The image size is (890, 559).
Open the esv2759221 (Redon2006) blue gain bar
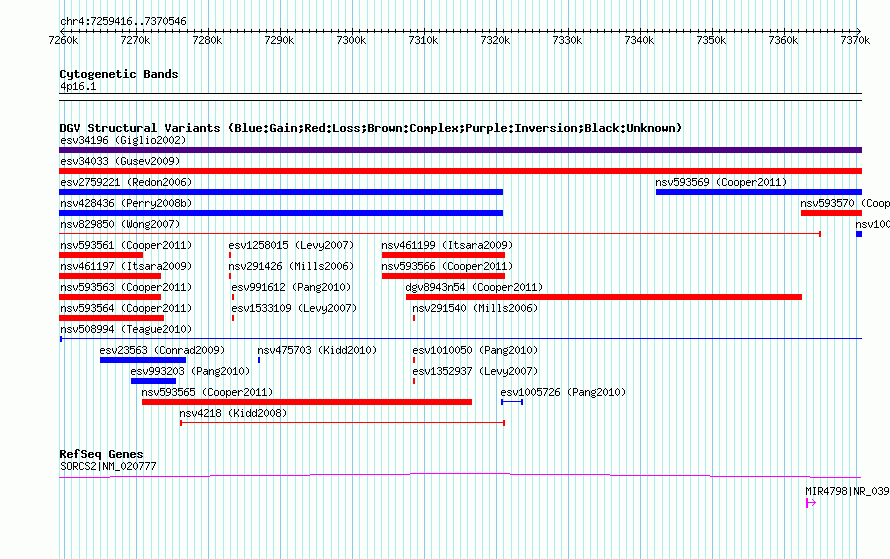[281, 192]
